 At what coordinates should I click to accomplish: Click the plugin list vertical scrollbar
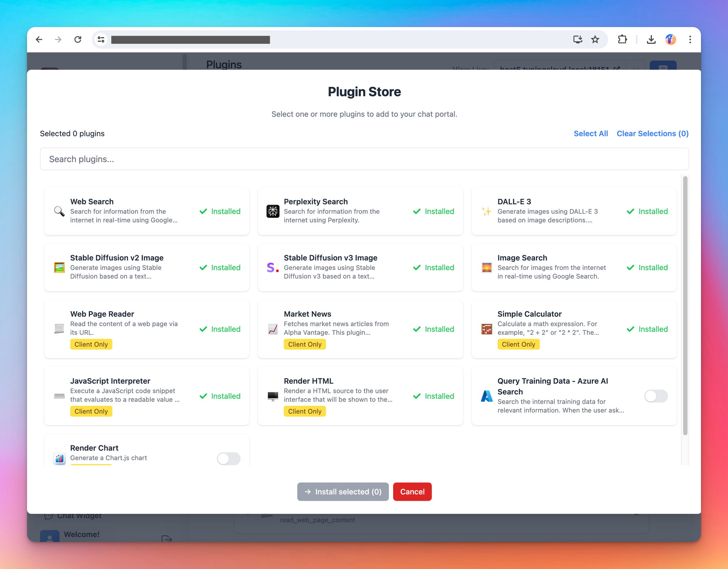(x=685, y=306)
